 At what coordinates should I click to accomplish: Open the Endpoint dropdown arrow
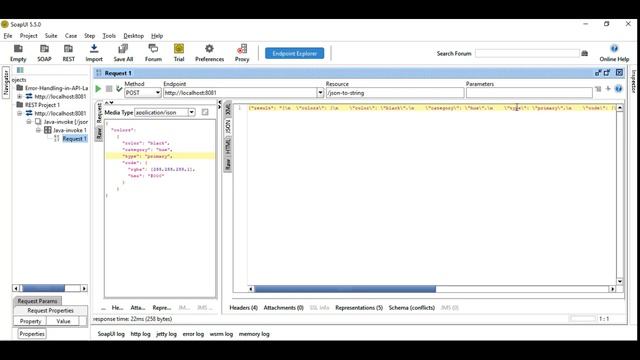[320, 93]
